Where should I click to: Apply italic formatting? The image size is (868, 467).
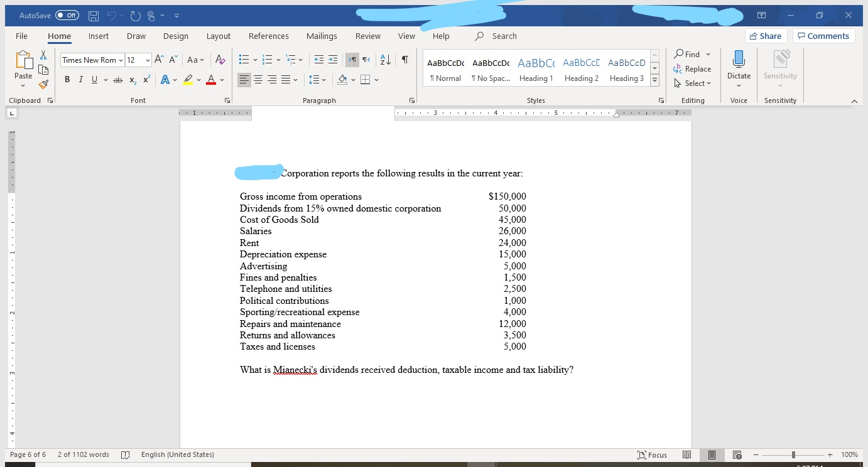tap(80, 79)
